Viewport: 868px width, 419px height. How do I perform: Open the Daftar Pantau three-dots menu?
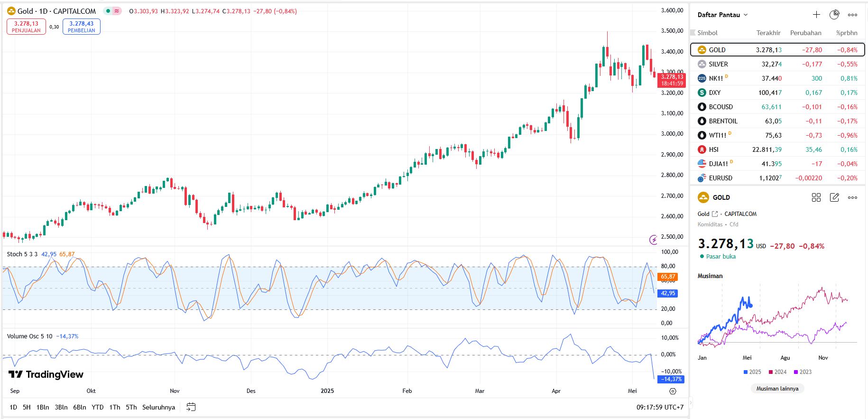[852, 15]
